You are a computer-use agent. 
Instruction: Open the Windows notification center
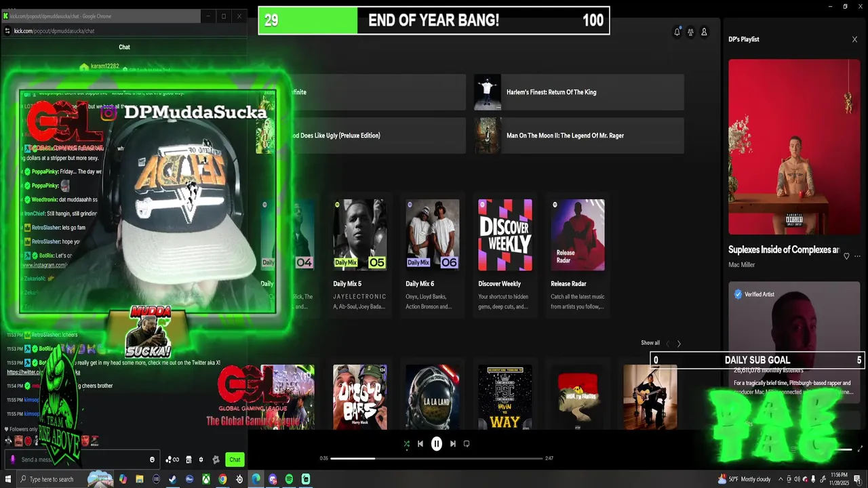point(857,479)
